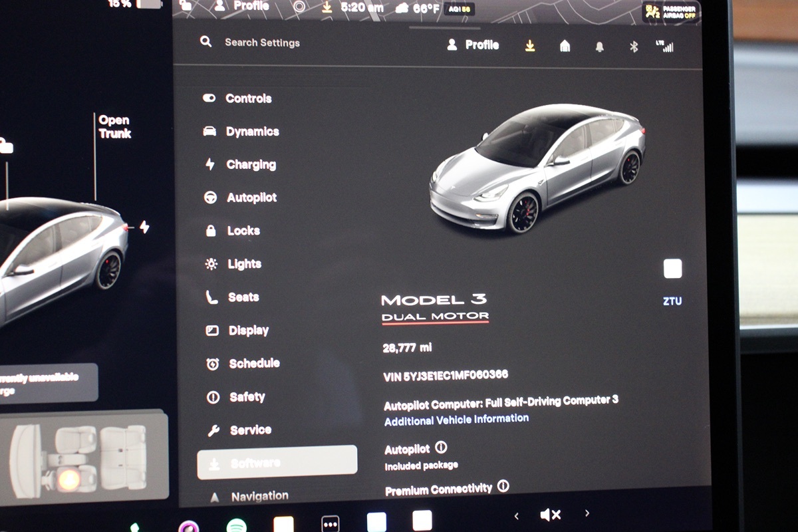Show info about the Autopilot package
The height and width of the screenshot is (532, 798).
pos(441,448)
